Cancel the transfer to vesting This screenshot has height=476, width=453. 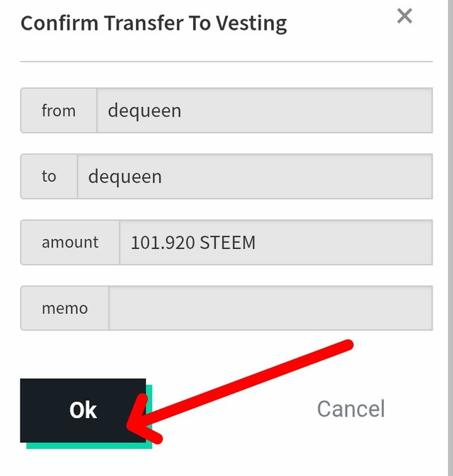coord(350,409)
